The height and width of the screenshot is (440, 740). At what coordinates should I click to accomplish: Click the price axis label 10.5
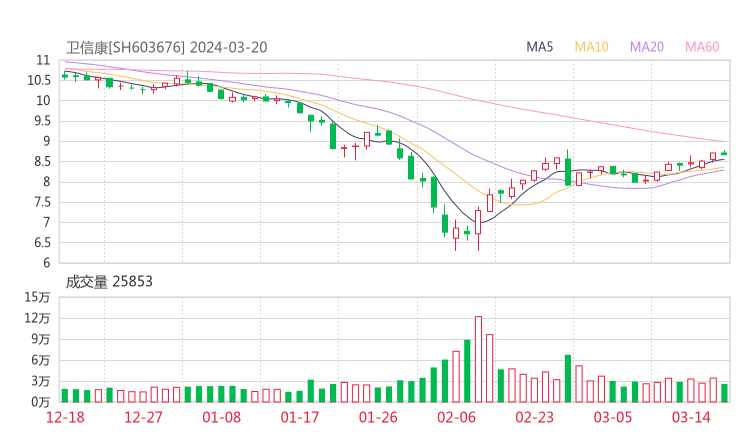(39, 80)
